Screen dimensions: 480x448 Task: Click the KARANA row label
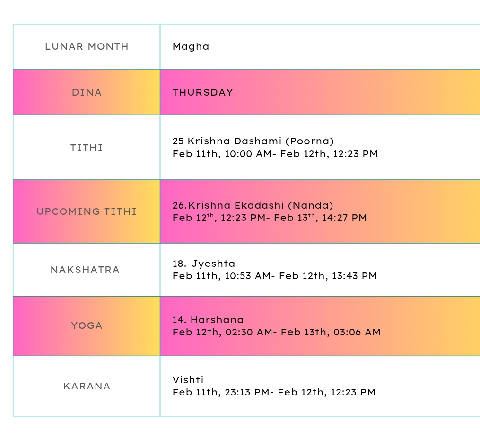click(87, 386)
